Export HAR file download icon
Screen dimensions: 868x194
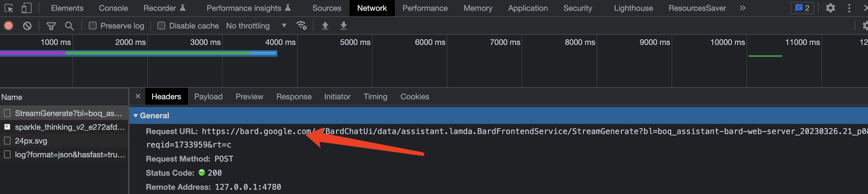(x=343, y=26)
